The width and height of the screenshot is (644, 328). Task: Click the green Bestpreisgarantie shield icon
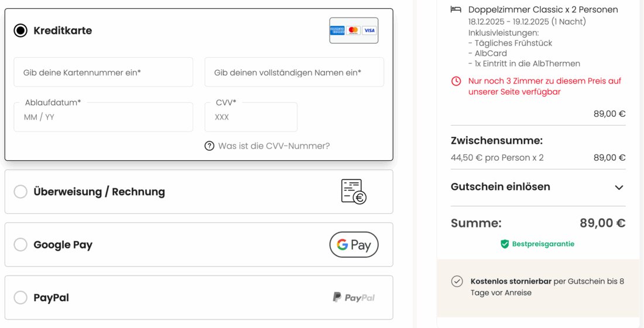tap(505, 244)
